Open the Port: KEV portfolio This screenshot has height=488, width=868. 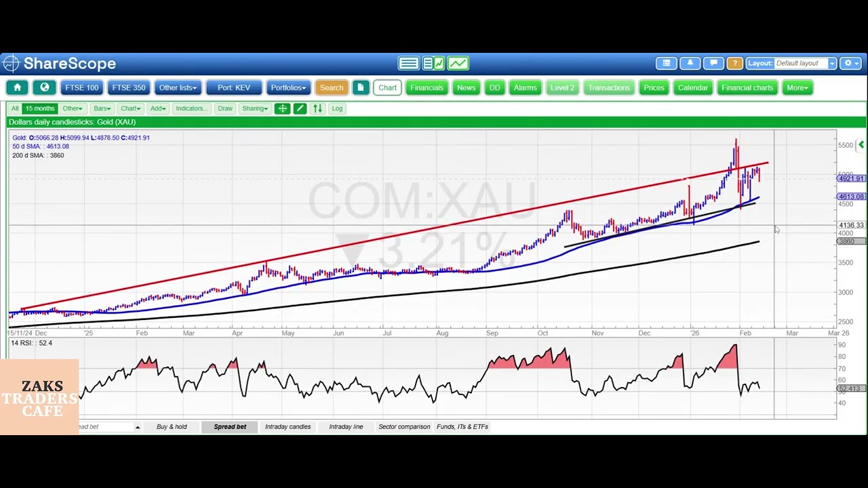tap(234, 87)
